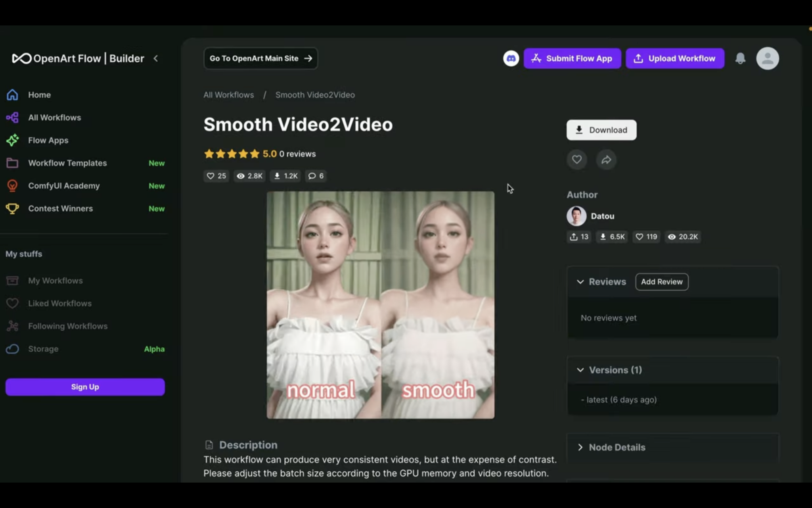The image size is (812, 508).
Task: Open author Datou's profile picture
Action: pyautogui.click(x=576, y=216)
